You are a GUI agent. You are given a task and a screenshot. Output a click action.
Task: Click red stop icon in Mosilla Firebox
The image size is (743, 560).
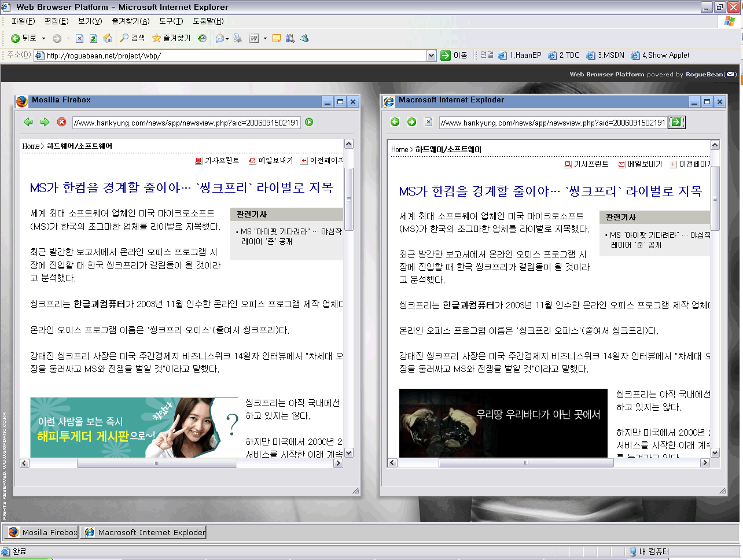61,122
